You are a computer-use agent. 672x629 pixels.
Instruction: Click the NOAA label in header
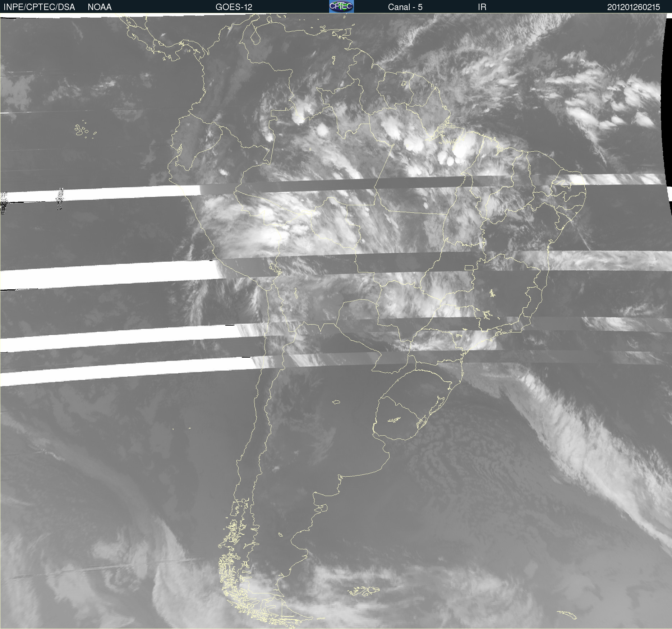point(100,7)
